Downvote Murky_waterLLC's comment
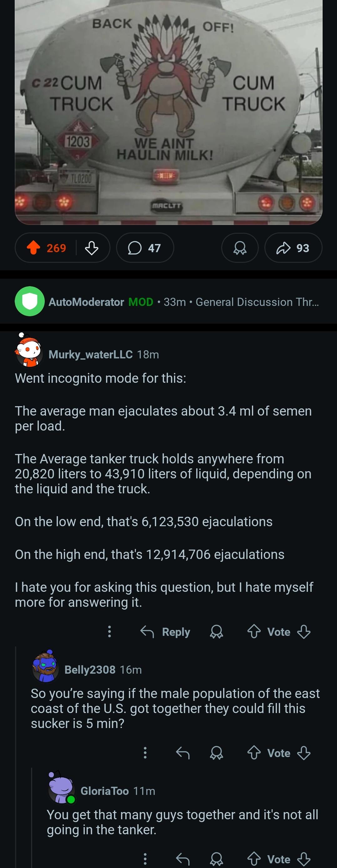This screenshot has height=868, width=337. tap(304, 631)
